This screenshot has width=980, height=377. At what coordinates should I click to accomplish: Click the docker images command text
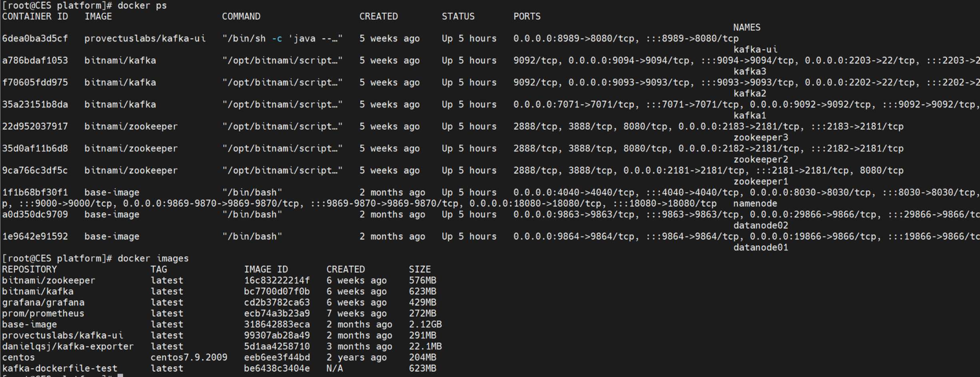click(153, 258)
